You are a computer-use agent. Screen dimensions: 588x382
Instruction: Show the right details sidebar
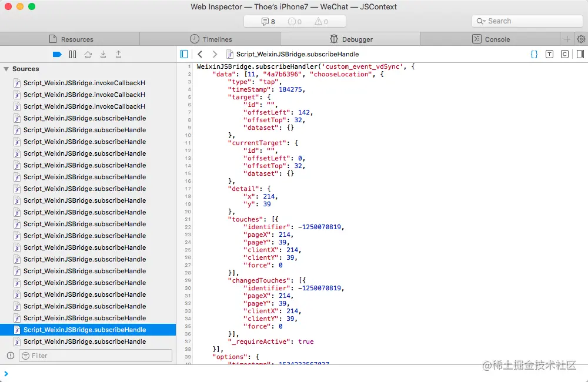point(580,54)
